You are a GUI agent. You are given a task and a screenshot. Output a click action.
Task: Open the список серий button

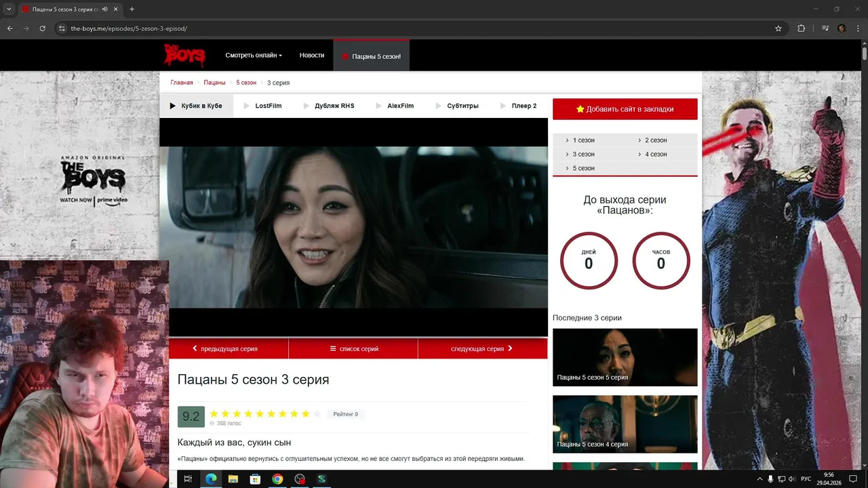click(353, 348)
